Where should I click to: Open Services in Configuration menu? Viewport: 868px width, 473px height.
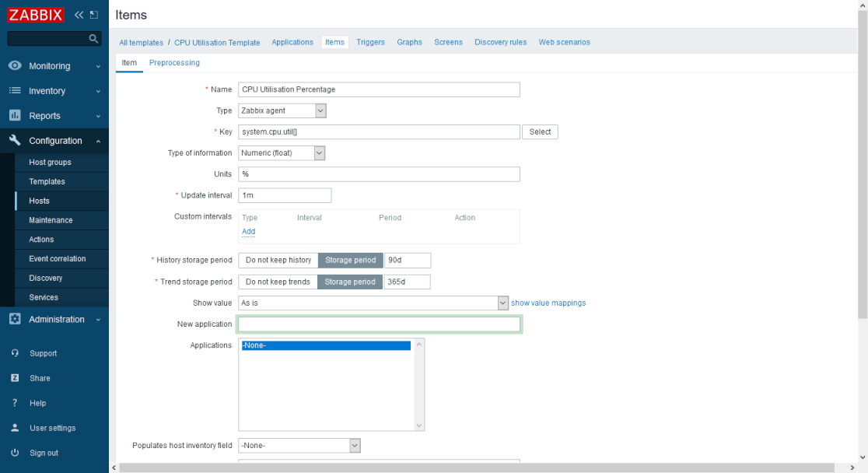coord(62,297)
